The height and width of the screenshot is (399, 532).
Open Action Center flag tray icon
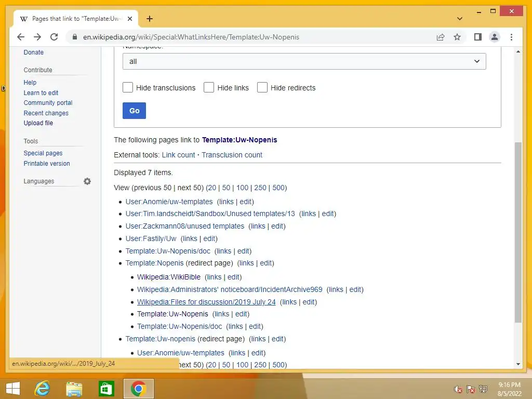(x=471, y=389)
